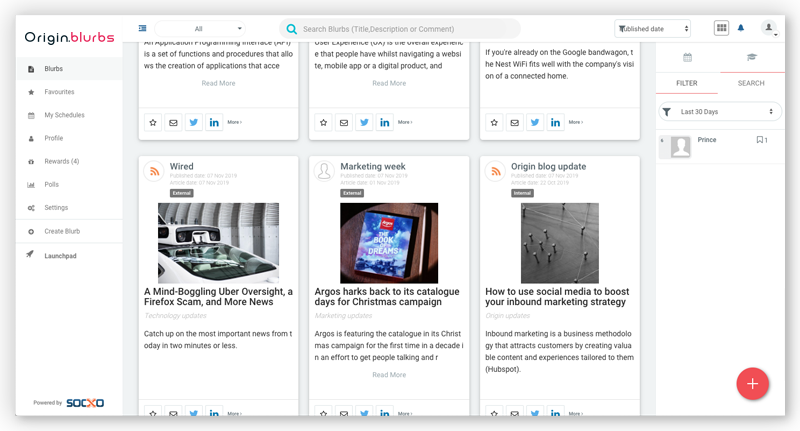Viewport: 800px width, 431px height.
Task: Click the Technology updates category label
Action: tap(175, 316)
